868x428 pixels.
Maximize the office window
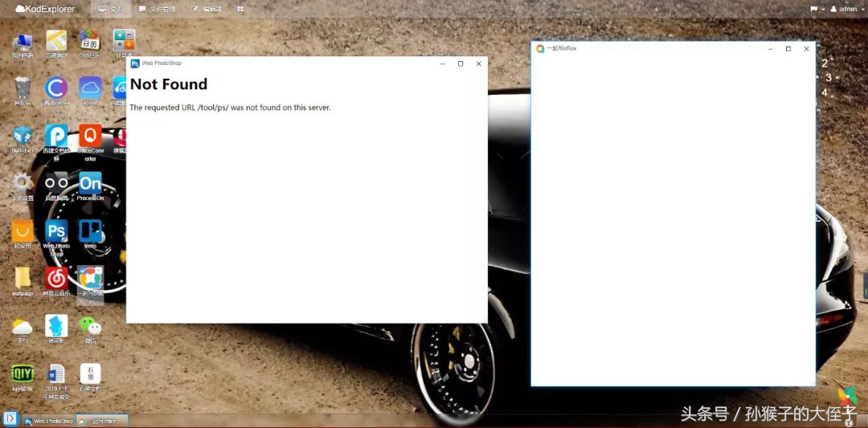pos(788,49)
